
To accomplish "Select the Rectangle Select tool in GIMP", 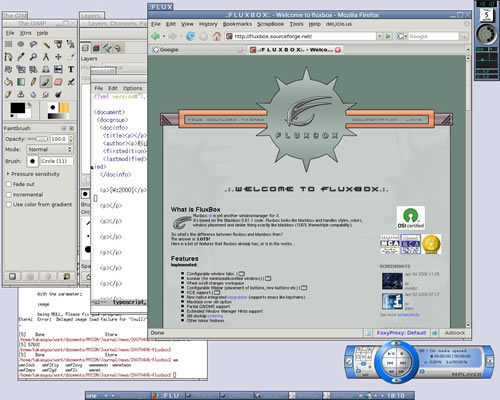I will 8,44.
